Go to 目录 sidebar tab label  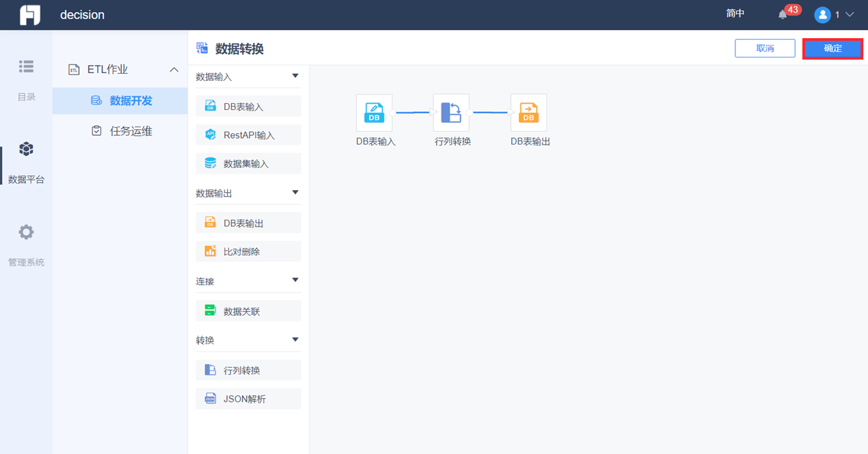(26, 97)
